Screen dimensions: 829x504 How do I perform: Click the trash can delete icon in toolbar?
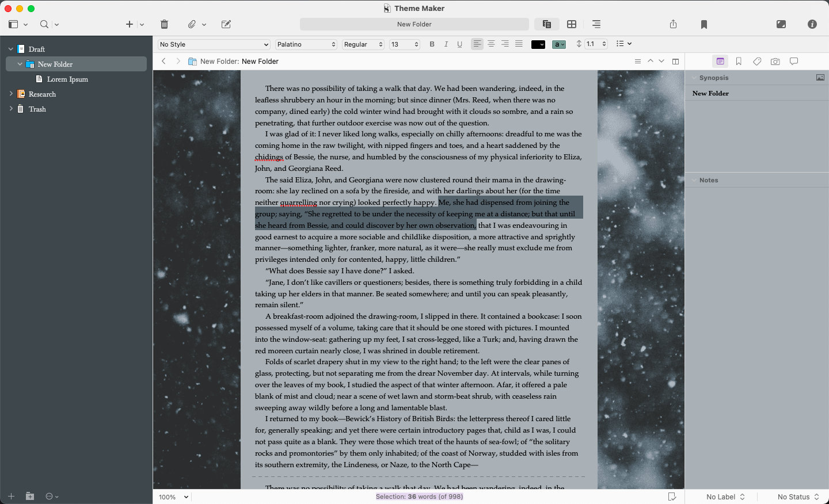tap(164, 24)
